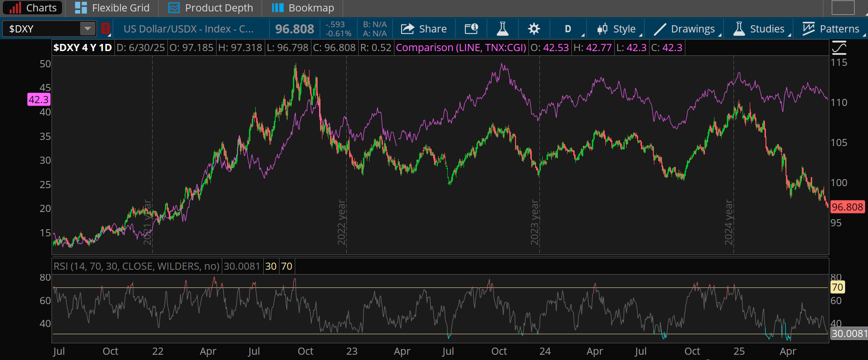Click the empty rectangle box at top right

(843, 8)
